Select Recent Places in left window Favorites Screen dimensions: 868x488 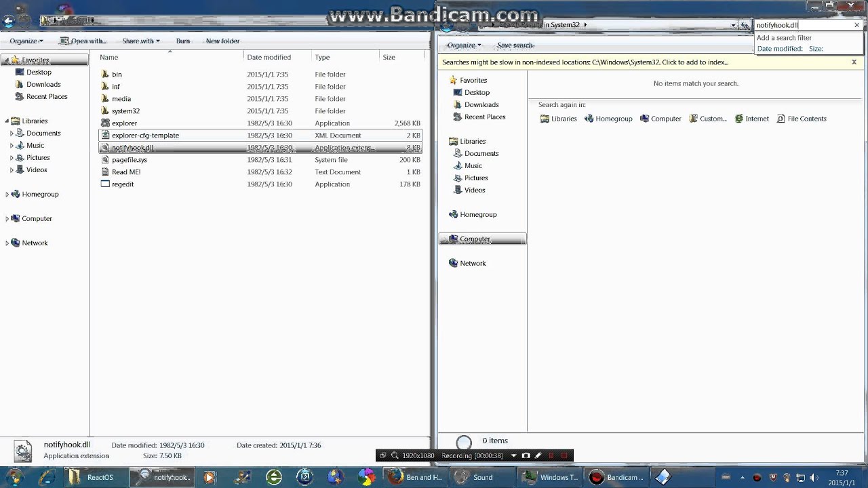tap(47, 97)
